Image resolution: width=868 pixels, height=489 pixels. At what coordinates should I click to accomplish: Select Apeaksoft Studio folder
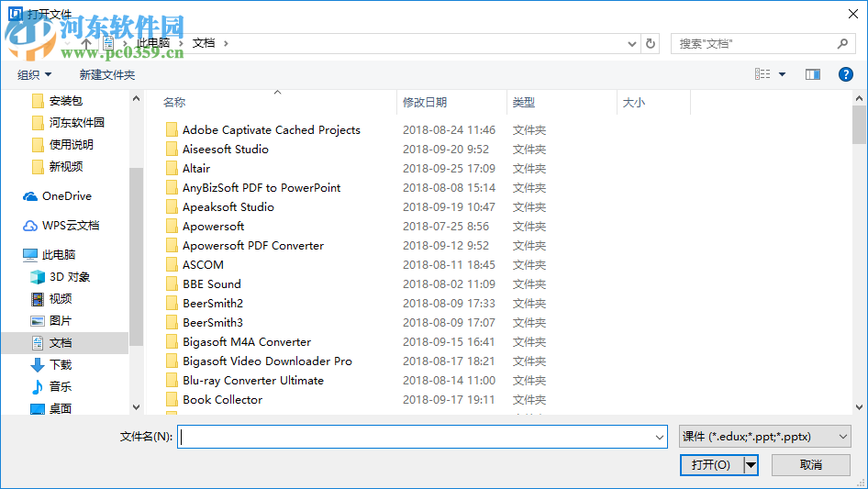(228, 207)
